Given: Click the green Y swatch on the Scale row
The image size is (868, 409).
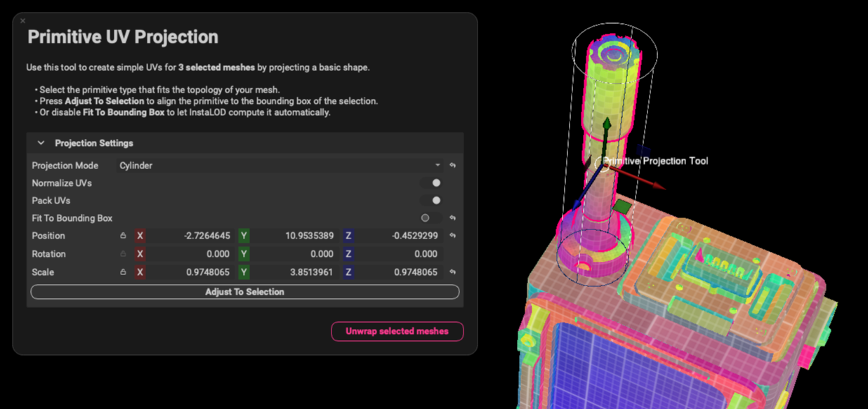Looking at the screenshot, I should (x=242, y=271).
